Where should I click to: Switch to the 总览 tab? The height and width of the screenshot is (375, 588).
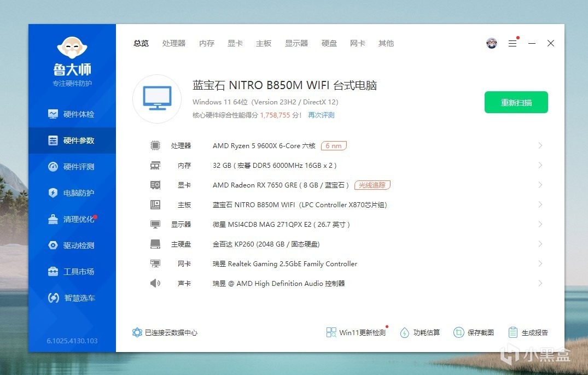141,43
